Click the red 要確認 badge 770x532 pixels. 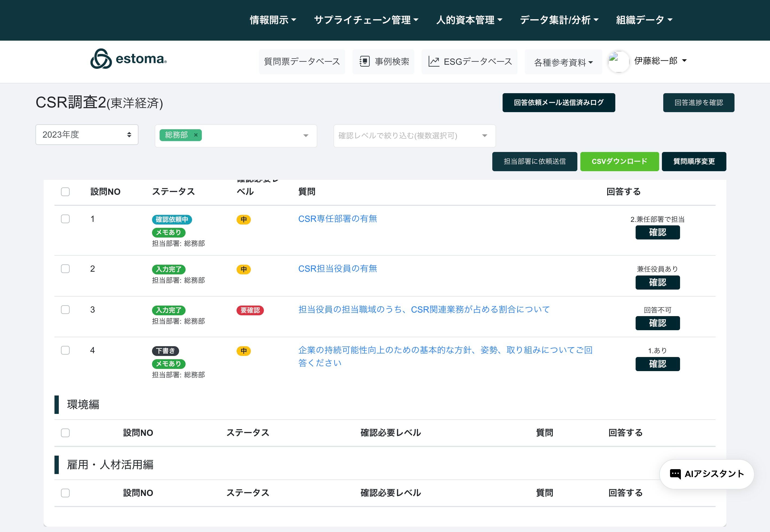point(250,310)
